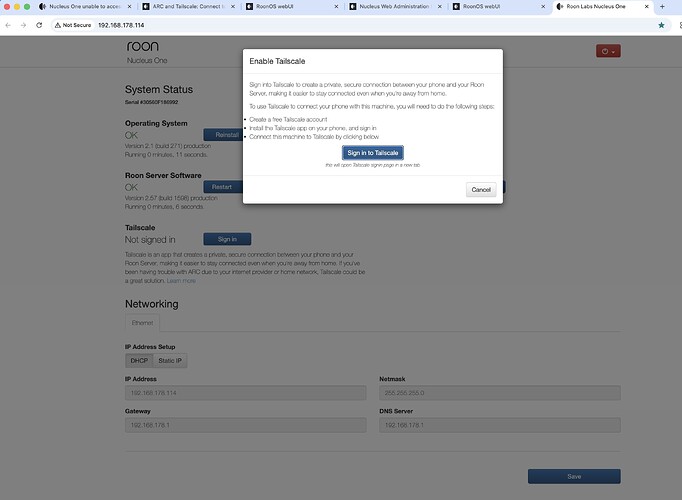Click the roon logo

coord(143,46)
